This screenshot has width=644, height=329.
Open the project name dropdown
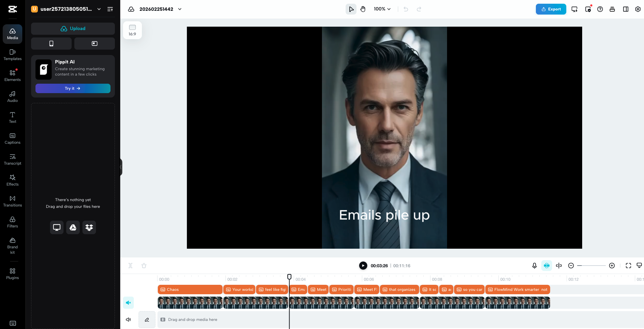180,9
